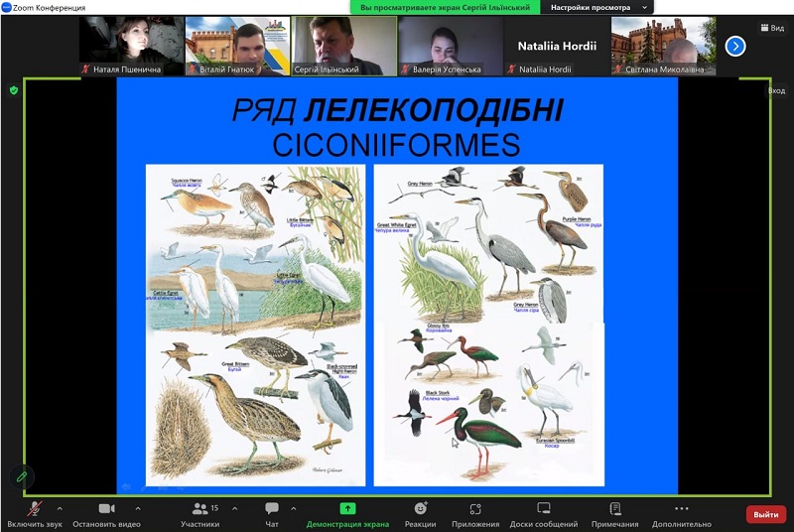This screenshot has height=532, width=794.
Task: Click Squacco Heron label
Action: 187,181
